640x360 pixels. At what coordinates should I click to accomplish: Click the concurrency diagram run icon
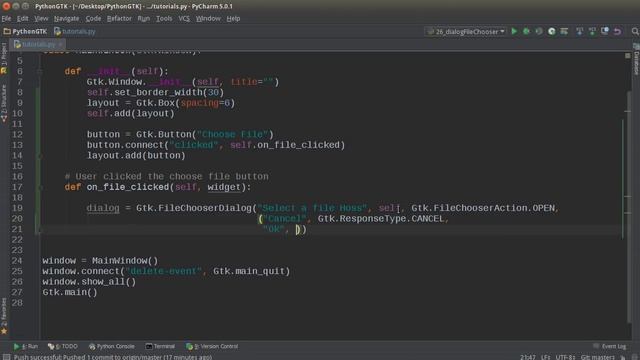click(x=552, y=31)
